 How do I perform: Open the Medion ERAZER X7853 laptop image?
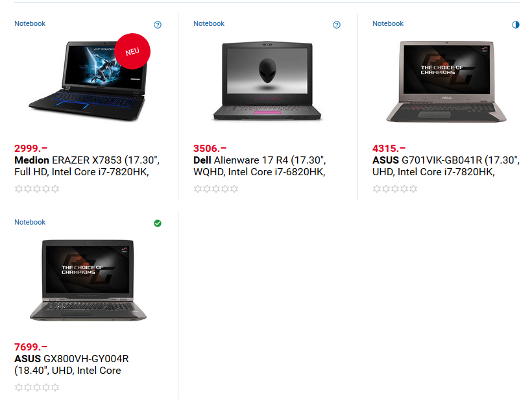pyautogui.click(x=87, y=80)
